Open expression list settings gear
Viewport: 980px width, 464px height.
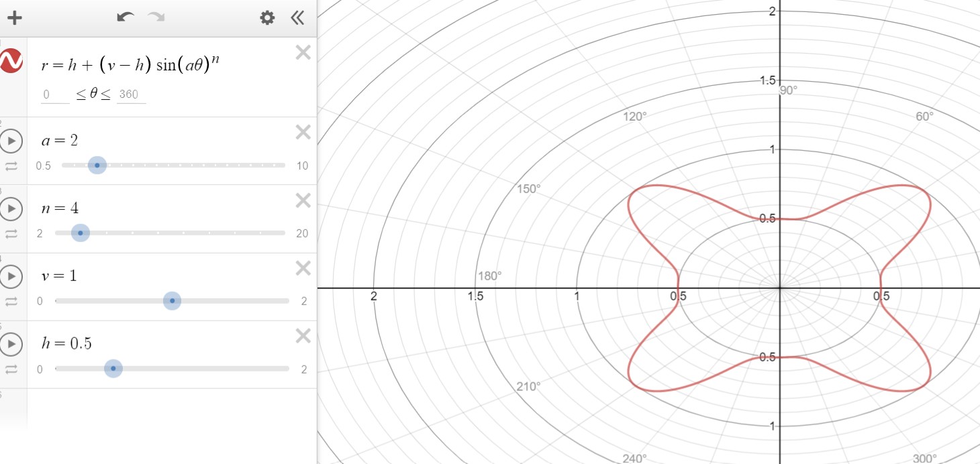267,18
